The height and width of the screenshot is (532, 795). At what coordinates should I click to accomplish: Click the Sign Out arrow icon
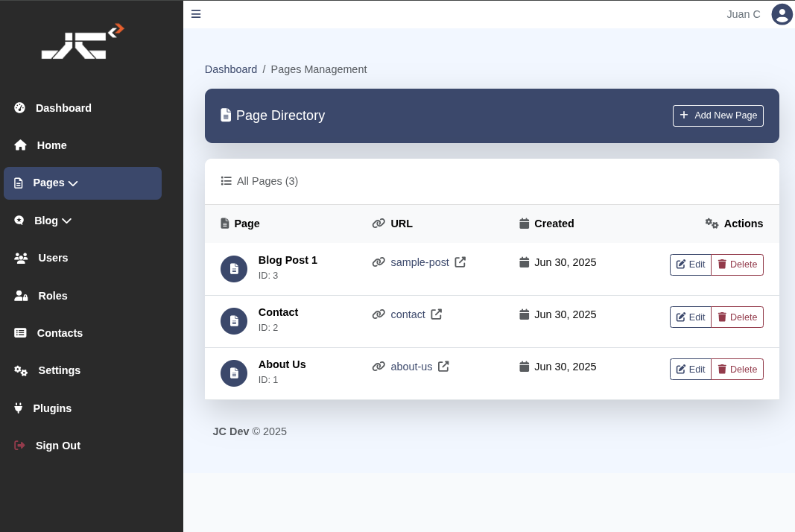19,446
